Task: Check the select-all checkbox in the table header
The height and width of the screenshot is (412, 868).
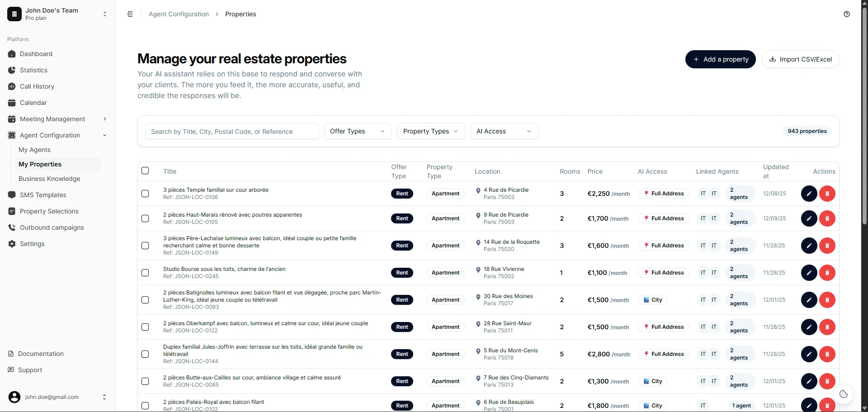Action: (145, 170)
